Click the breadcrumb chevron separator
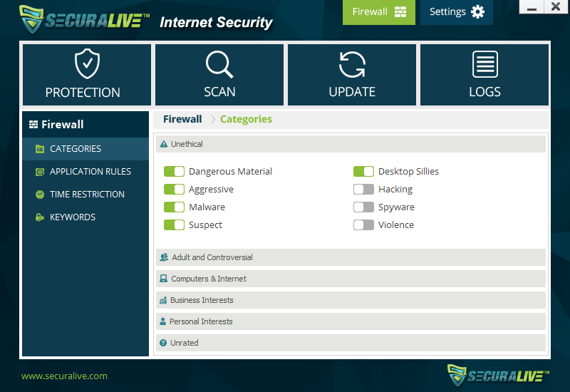The image size is (570, 392). click(213, 119)
